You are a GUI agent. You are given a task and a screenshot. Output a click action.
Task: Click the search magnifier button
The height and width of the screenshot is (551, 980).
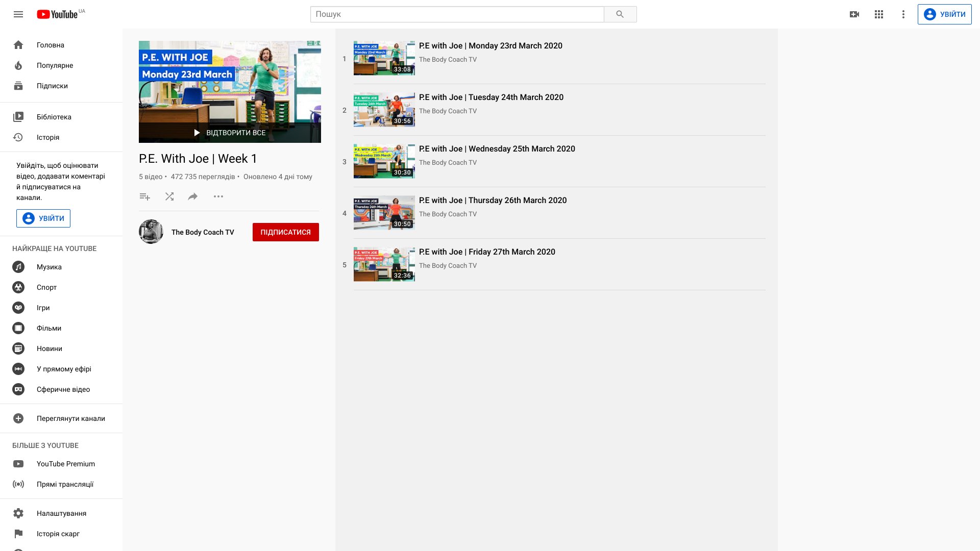point(620,14)
